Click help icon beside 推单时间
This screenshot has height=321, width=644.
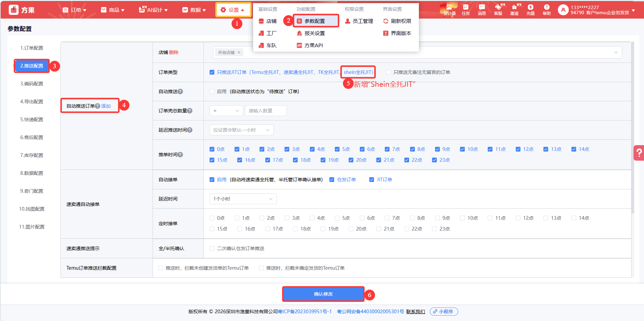[x=180, y=155]
